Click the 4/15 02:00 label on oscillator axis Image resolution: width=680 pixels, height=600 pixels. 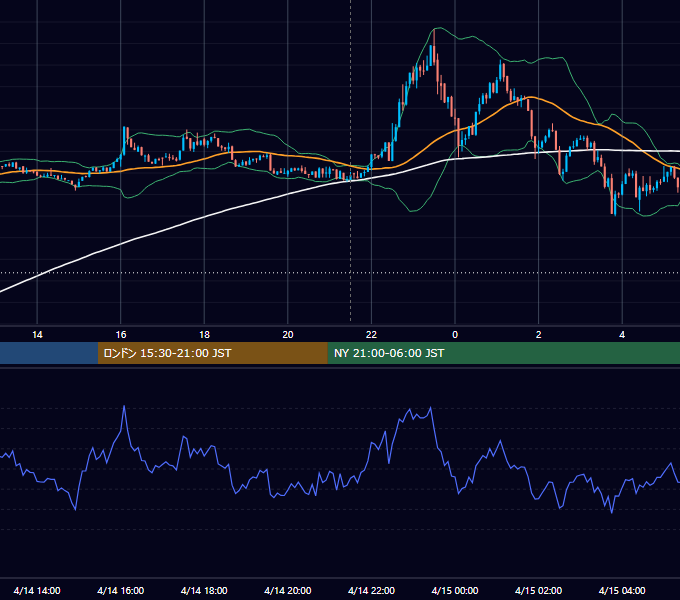point(538,590)
